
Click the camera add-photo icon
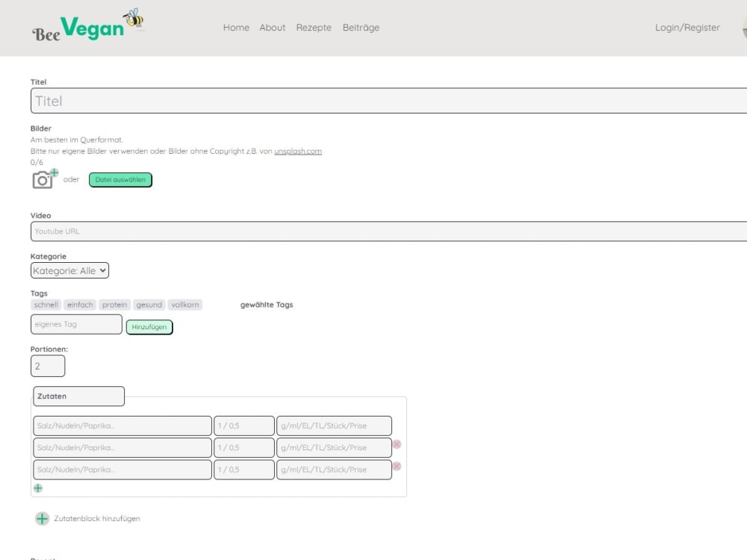[x=45, y=179]
